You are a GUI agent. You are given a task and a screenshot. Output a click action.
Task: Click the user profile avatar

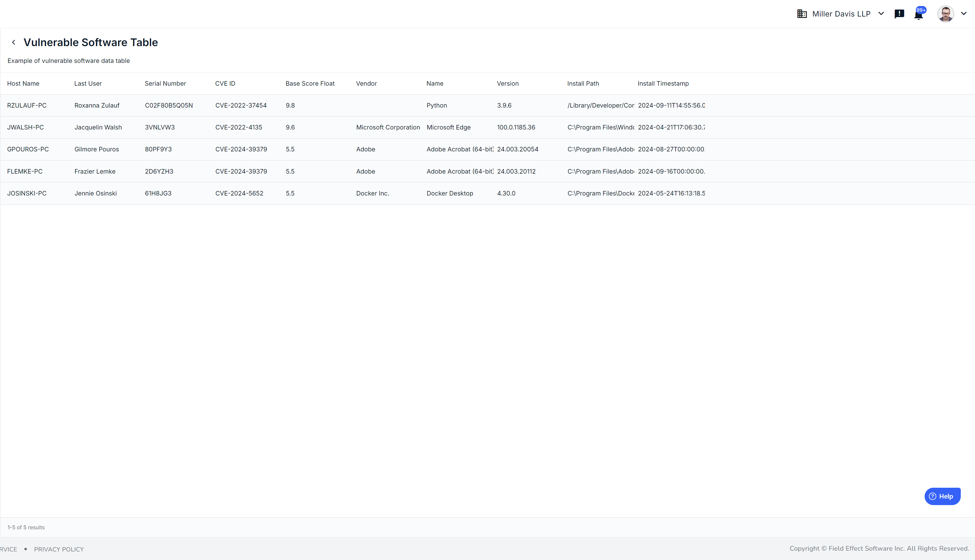(x=945, y=14)
